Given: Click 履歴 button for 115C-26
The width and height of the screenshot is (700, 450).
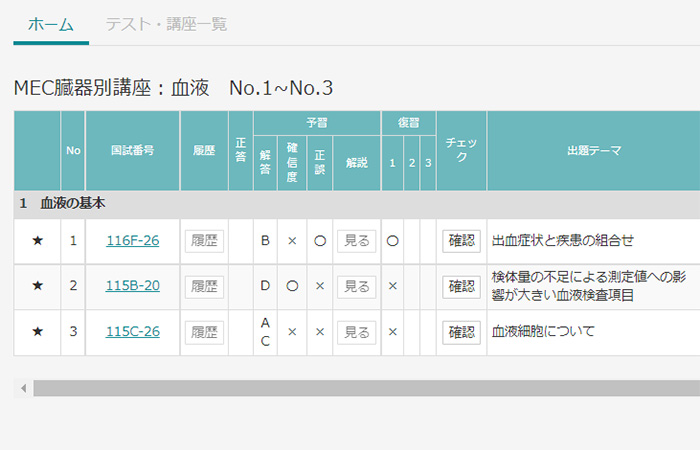Looking at the screenshot, I should pyautogui.click(x=204, y=332).
